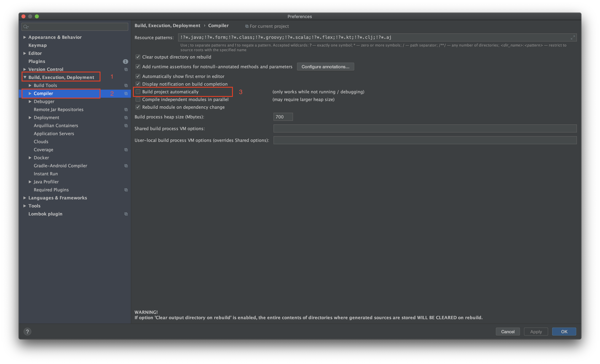Click the project-level icon beside Coverage
600x364 pixels.
click(x=126, y=150)
